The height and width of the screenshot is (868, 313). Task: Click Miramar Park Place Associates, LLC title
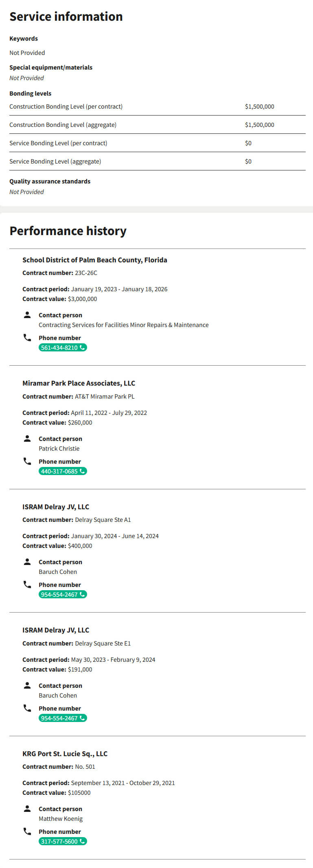[79, 383]
